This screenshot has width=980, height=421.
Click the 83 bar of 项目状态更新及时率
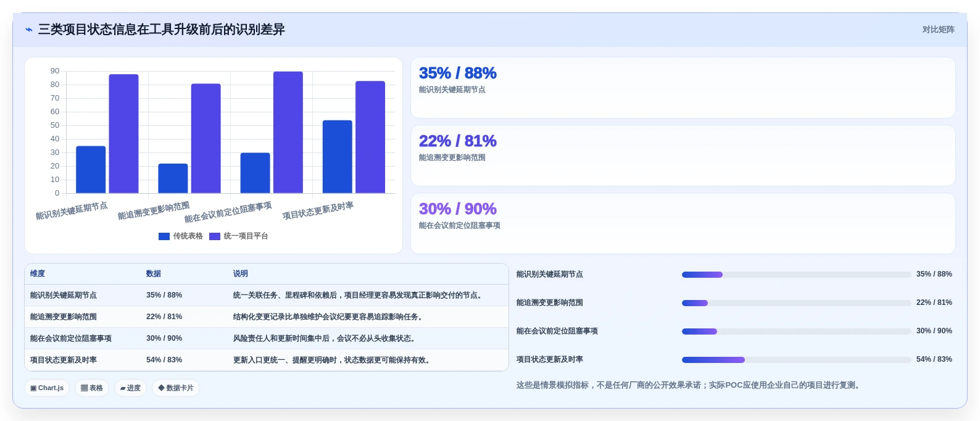pyautogui.click(x=370, y=137)
